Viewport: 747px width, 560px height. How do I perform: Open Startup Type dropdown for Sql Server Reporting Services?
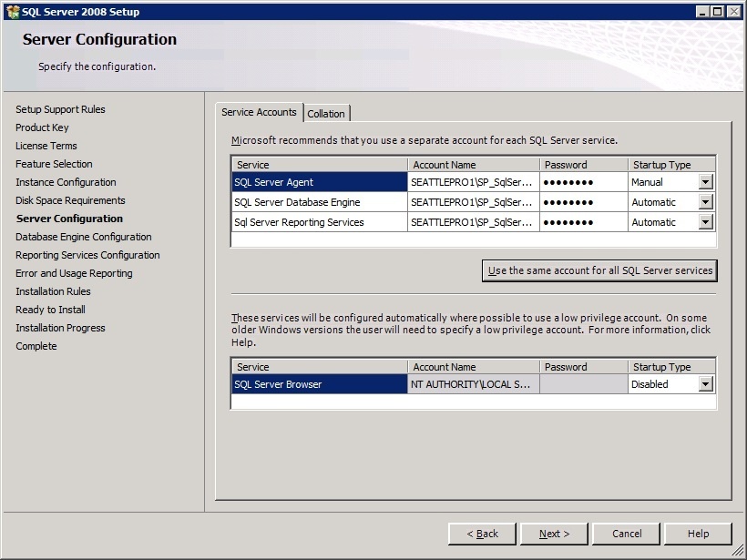click(706, 222)
